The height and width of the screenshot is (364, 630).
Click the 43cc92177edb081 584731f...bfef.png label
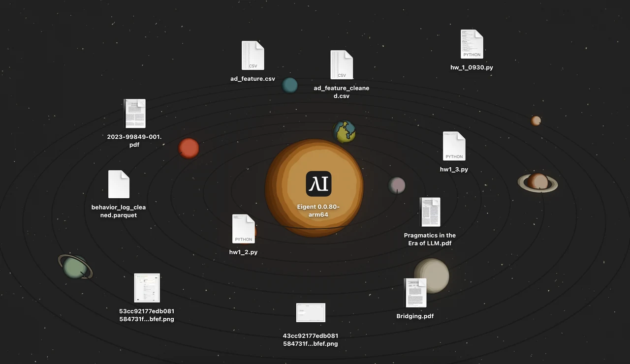[x=311, y=340]
